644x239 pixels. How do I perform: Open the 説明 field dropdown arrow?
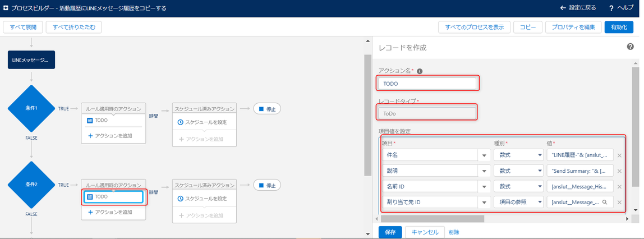coord(484,171)
